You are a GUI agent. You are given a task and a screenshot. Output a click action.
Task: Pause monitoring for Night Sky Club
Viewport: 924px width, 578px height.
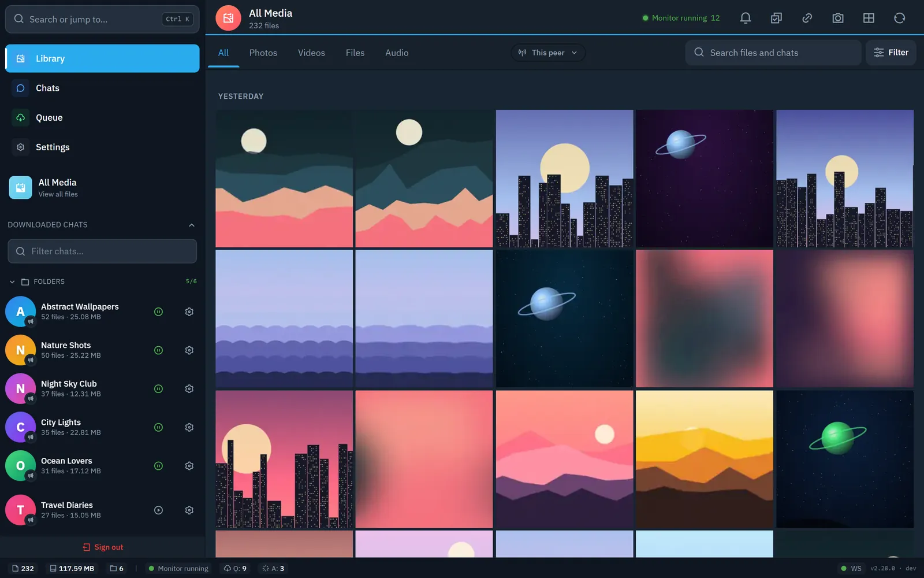(158, 389)
